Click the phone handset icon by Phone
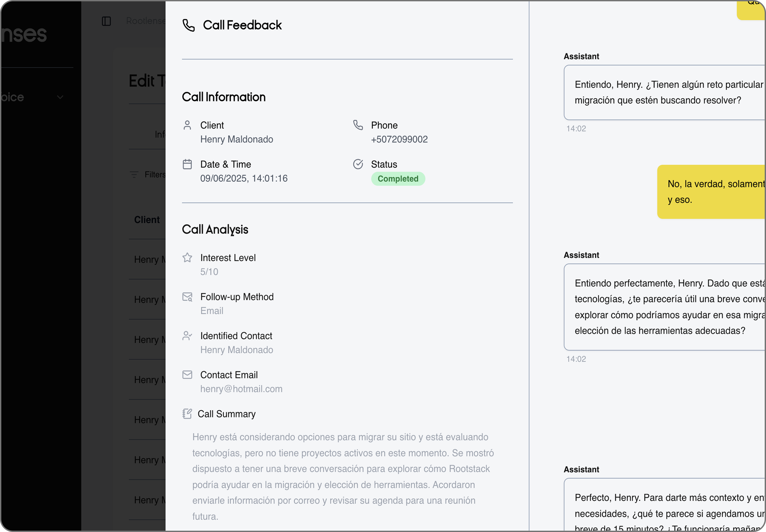Screen dimensions: 766x532 tap(358, 125)
